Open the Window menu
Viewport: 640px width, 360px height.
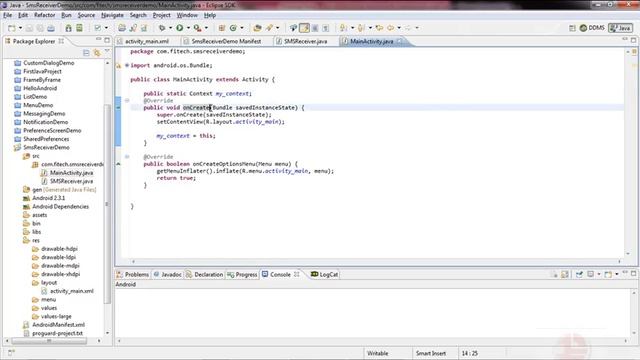(187, 15)
